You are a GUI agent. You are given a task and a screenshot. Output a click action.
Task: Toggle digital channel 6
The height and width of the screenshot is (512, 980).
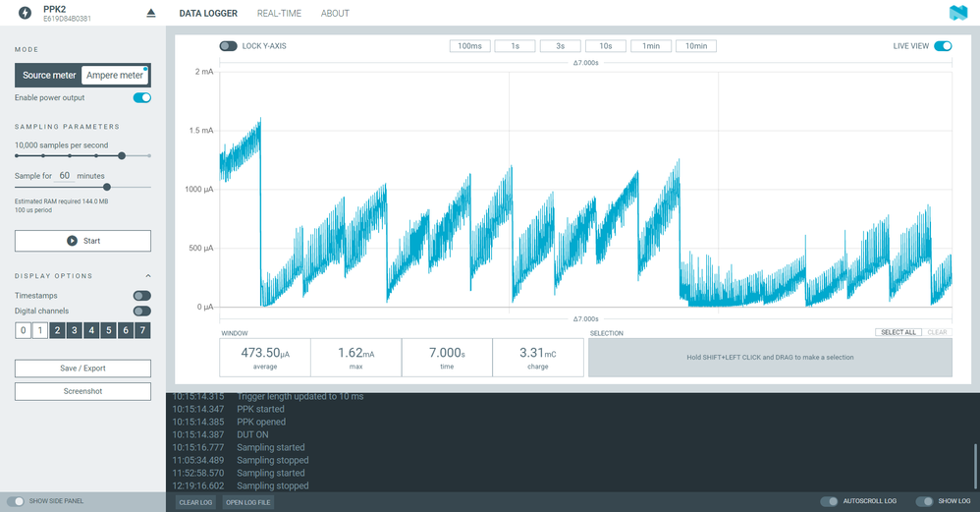tap(126, 330)
